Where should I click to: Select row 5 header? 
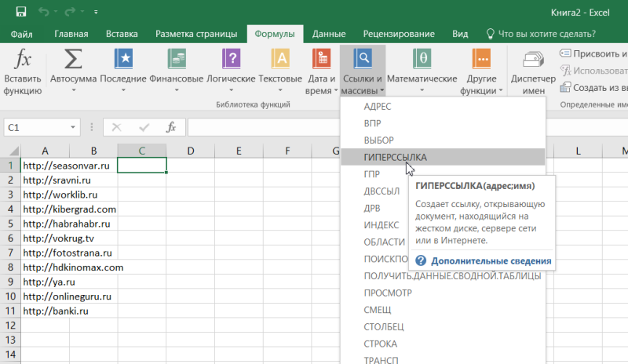click(x=10, y=224)
